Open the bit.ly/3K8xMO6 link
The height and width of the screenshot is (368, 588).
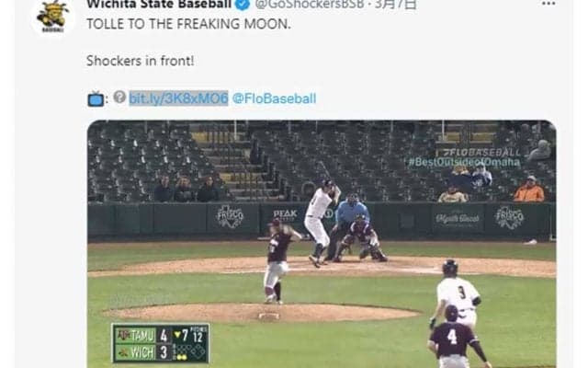[178, 98]
